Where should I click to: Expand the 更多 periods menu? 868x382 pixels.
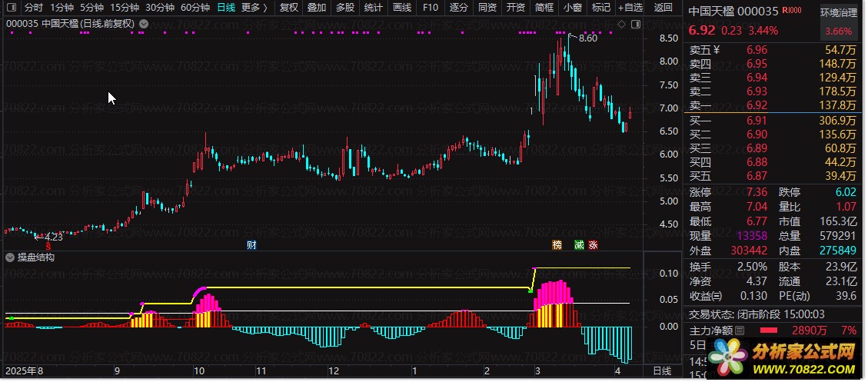254,8
